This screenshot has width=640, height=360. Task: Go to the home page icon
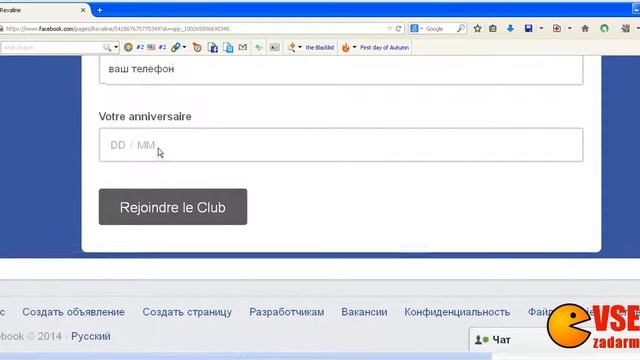pyautogui.click(x=585, y=29)
